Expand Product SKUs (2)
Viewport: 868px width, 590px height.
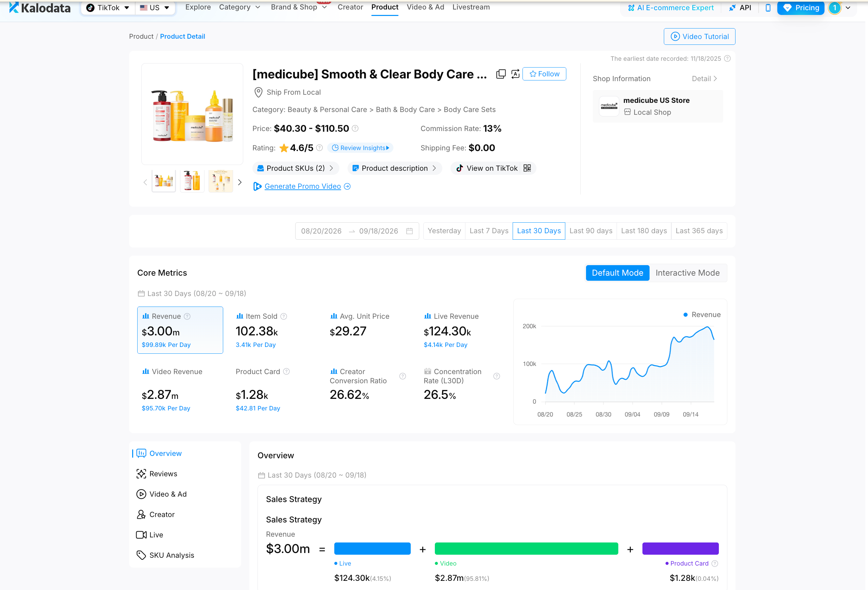coord(296,168)
